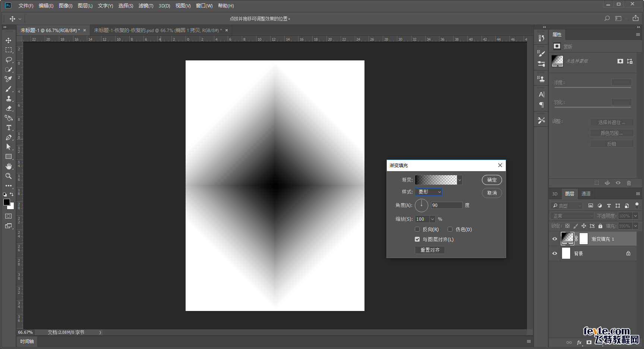Click the lock all icon in Layers panel
This screenshot has height=349, width=644.
[600, 226]
